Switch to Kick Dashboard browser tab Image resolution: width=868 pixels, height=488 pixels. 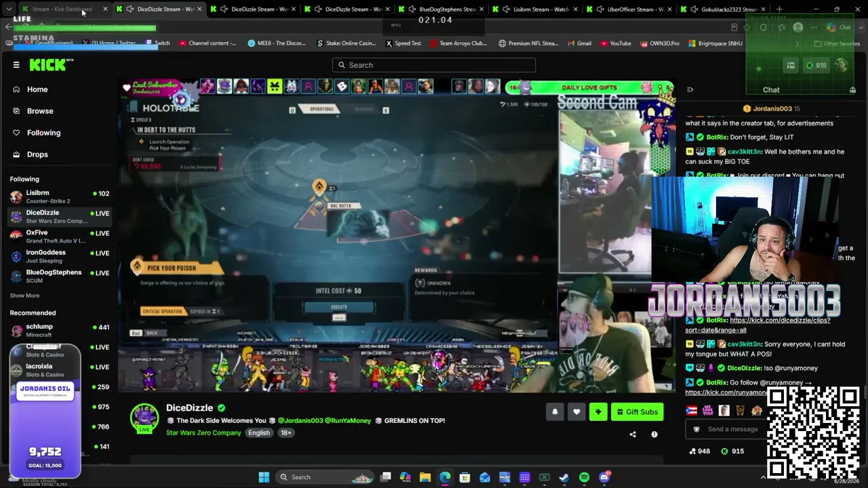point(64,9)
